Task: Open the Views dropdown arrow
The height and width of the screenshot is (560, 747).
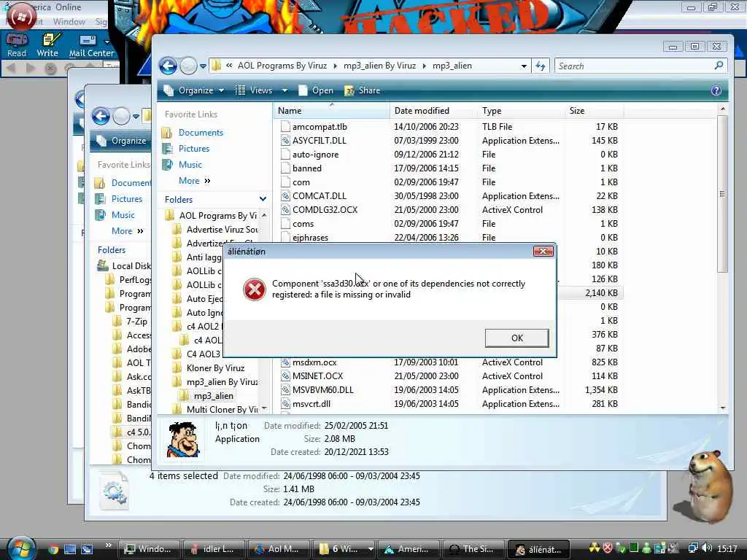Action: 285,90
